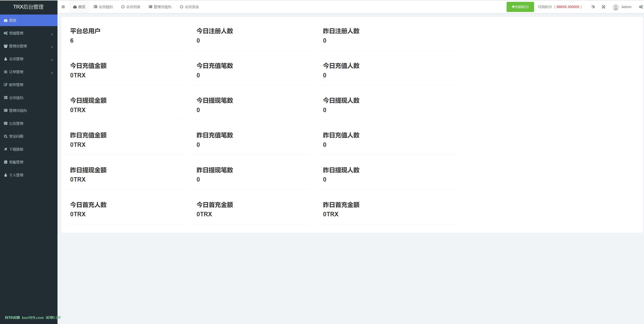Open 常见问题 via its search icon

[x=6, y=136]
